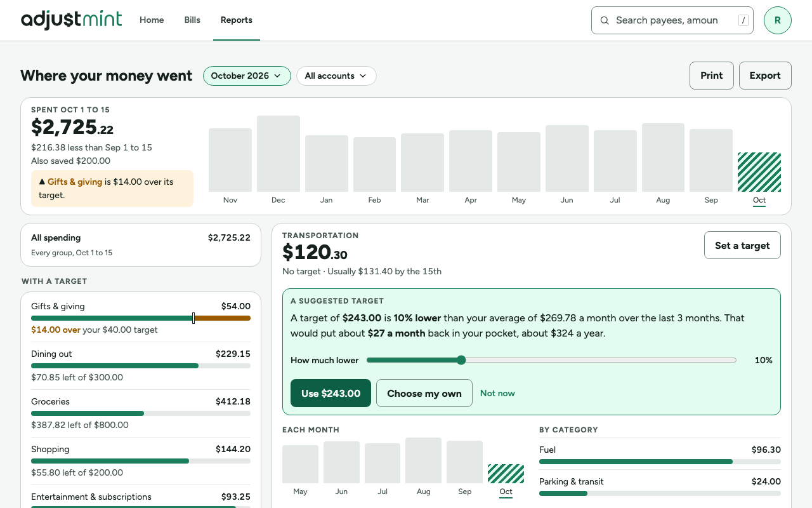Go to the Home tab
This screenshot has height=508, width=812.
(152, 20)
